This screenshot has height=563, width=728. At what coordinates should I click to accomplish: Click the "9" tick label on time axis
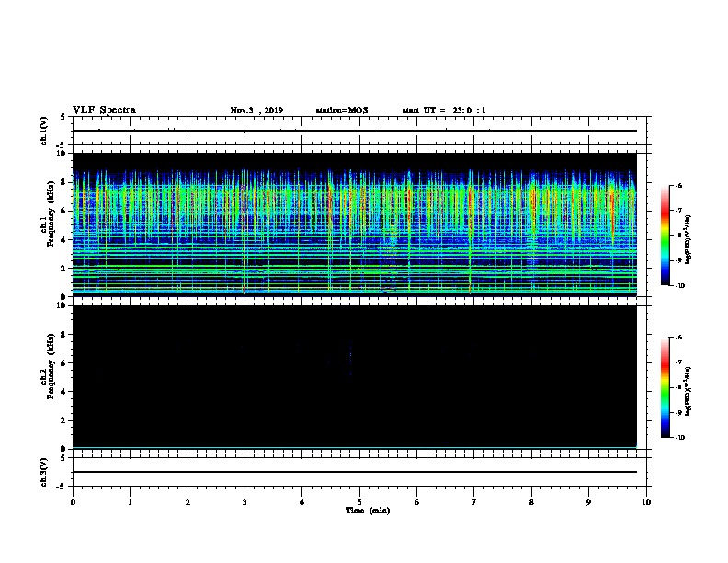click(x=588, y=501)
